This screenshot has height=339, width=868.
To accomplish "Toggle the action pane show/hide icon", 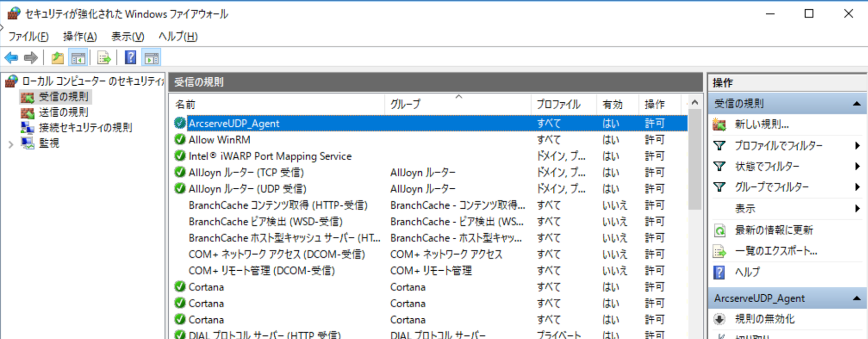I will coord(152,58).
